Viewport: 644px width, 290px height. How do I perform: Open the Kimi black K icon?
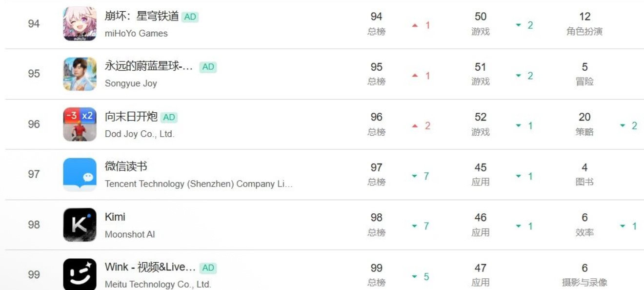[x=80, y=225]
